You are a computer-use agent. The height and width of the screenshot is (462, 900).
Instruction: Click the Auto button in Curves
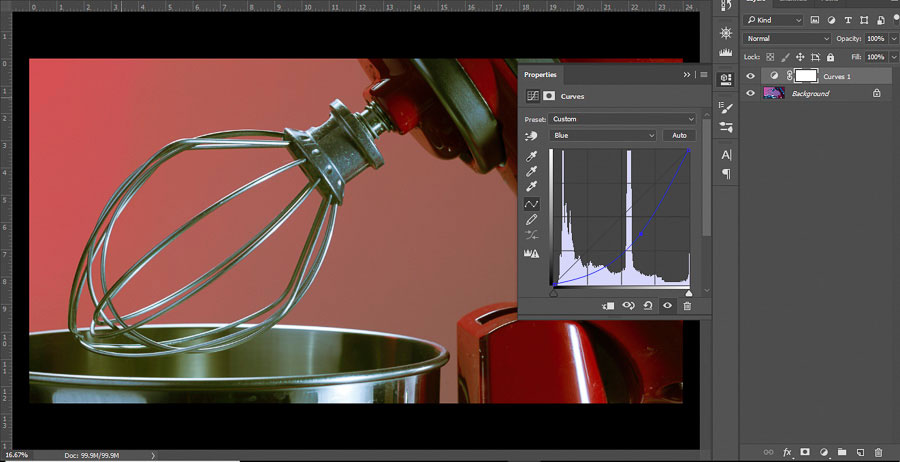[679, 135]
